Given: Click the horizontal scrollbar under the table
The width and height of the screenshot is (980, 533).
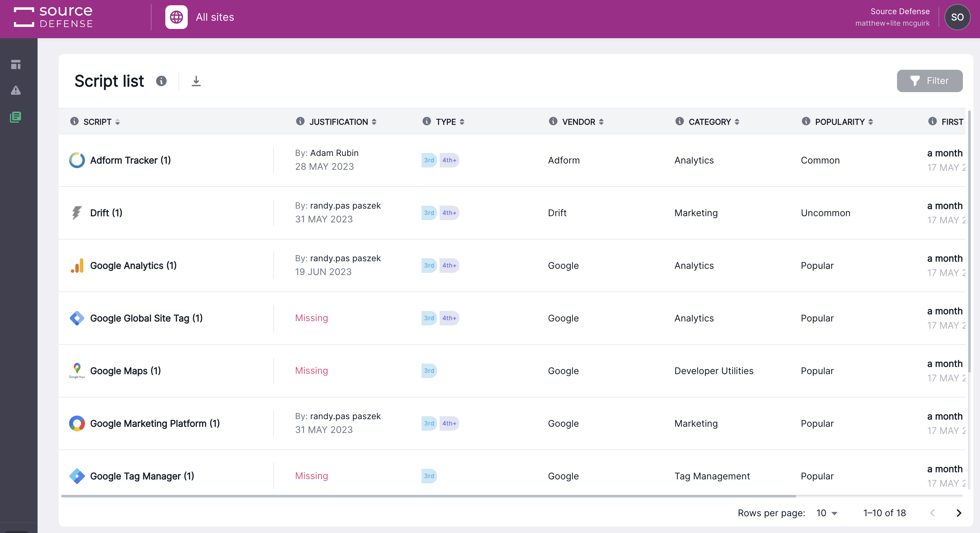Looking at the screenshot, I should [x=428, y=496].
